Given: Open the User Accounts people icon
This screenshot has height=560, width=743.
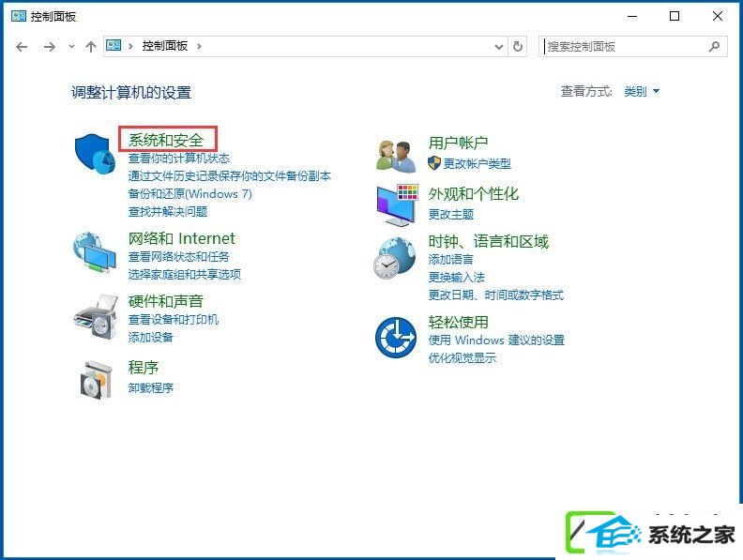Looking at the screenshot, I should point(396,156).
